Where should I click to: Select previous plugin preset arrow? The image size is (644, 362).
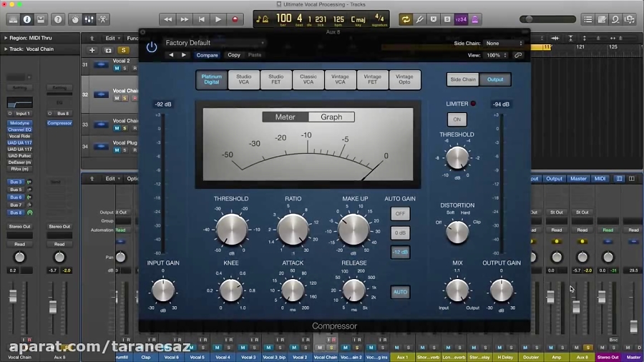[x=171, y=55]
